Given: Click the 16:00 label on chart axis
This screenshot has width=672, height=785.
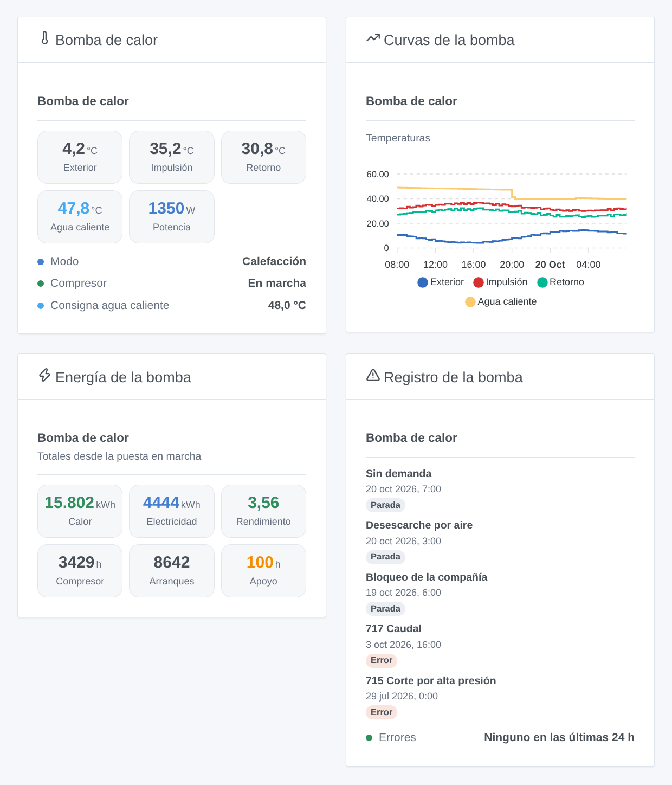Looking at the screenshot, I should coord(474,265).
